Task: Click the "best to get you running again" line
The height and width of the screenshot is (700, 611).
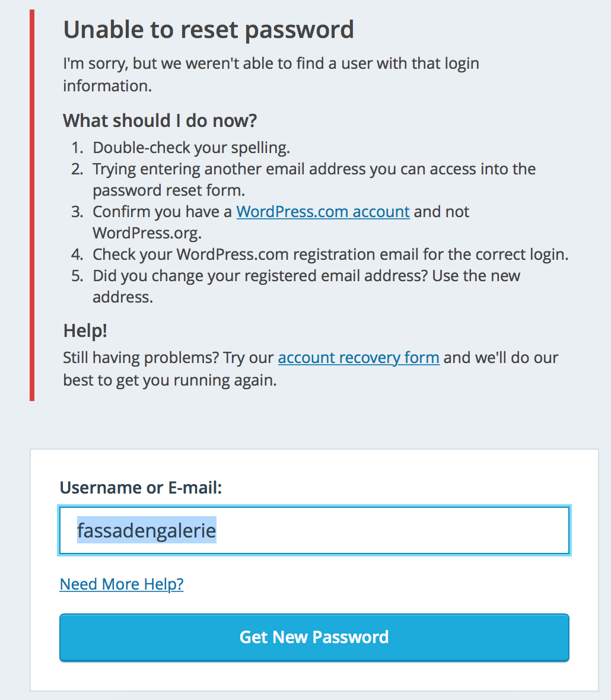Action: point(170,380)
